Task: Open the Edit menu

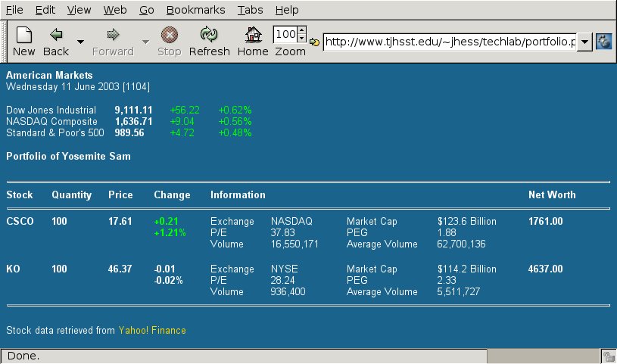Action: pos(45,10)
